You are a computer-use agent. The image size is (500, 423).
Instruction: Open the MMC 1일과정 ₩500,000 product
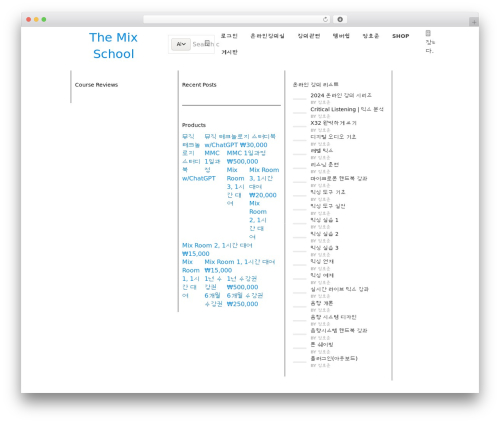point(246,157)
